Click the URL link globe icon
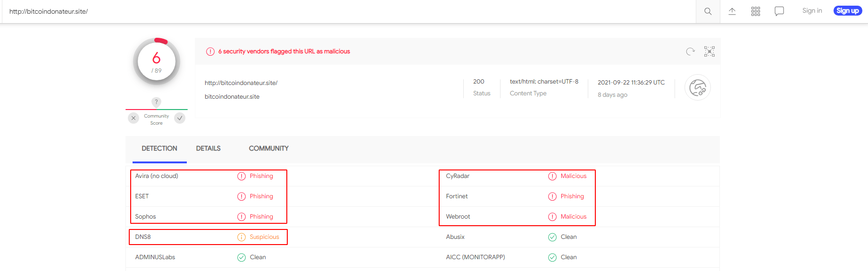This screenshot has width=868, height=271. (698, 88)
